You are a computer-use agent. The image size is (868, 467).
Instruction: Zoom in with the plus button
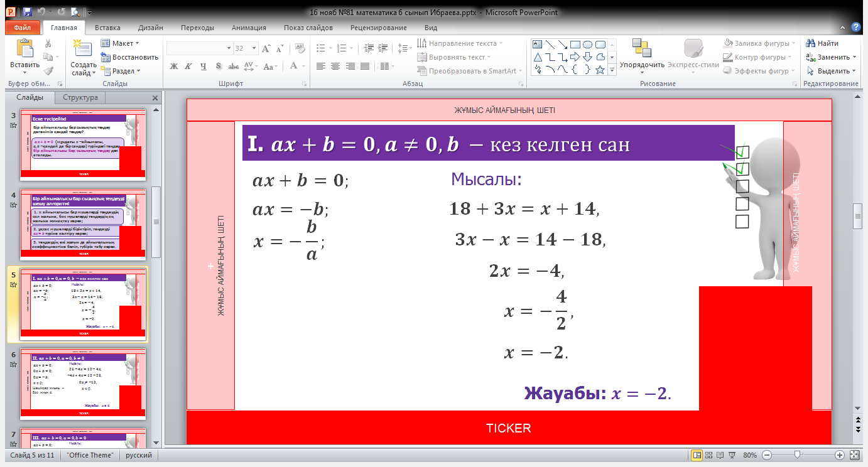pyautogui.click(x=839, y=455)
